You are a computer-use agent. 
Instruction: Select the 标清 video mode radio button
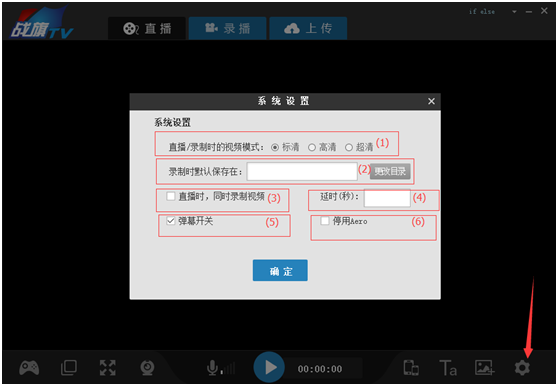[x=275, y=147]
